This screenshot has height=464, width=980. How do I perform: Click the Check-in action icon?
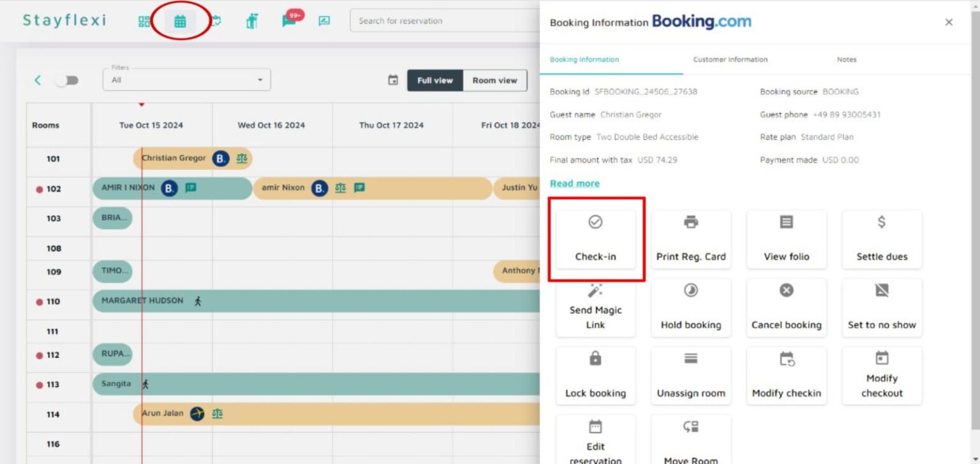pos(595,239)
